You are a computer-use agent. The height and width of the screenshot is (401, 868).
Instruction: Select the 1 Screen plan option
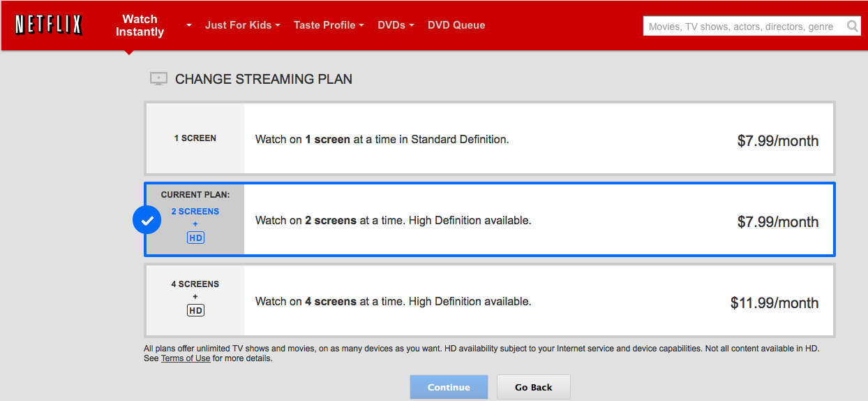pos(489,138)
